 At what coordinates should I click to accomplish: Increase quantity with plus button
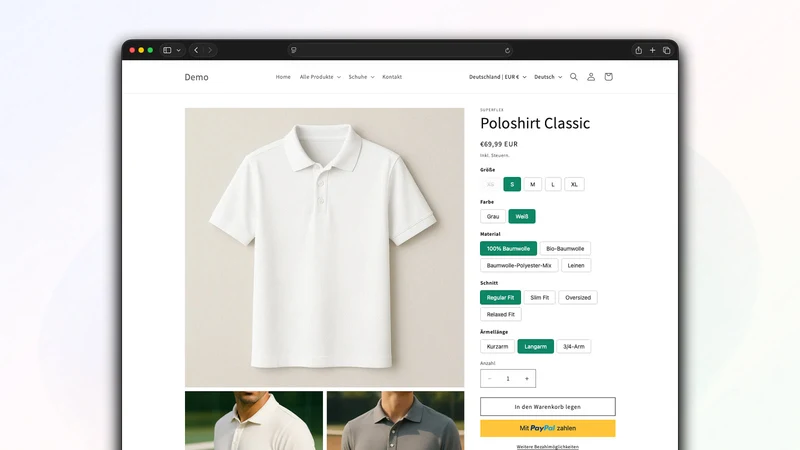(527, 379)
